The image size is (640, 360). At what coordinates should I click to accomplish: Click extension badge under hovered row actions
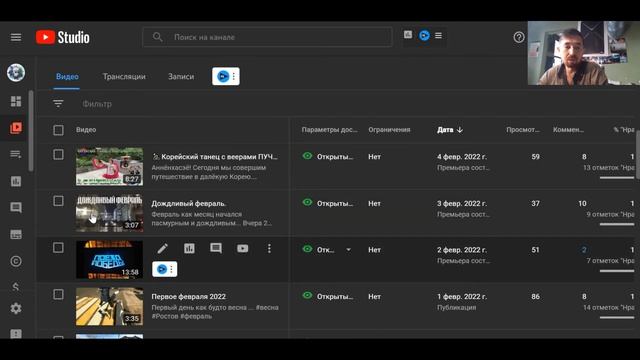164,269
